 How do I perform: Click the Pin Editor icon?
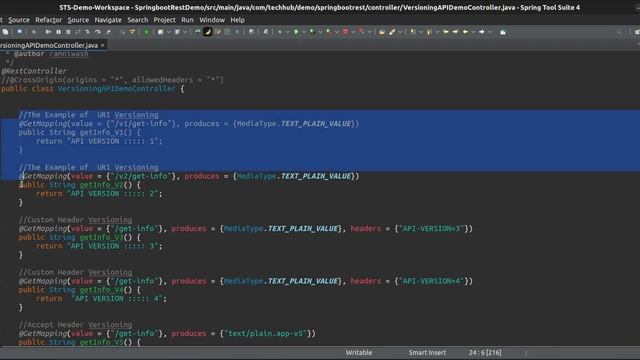point(503,32)
